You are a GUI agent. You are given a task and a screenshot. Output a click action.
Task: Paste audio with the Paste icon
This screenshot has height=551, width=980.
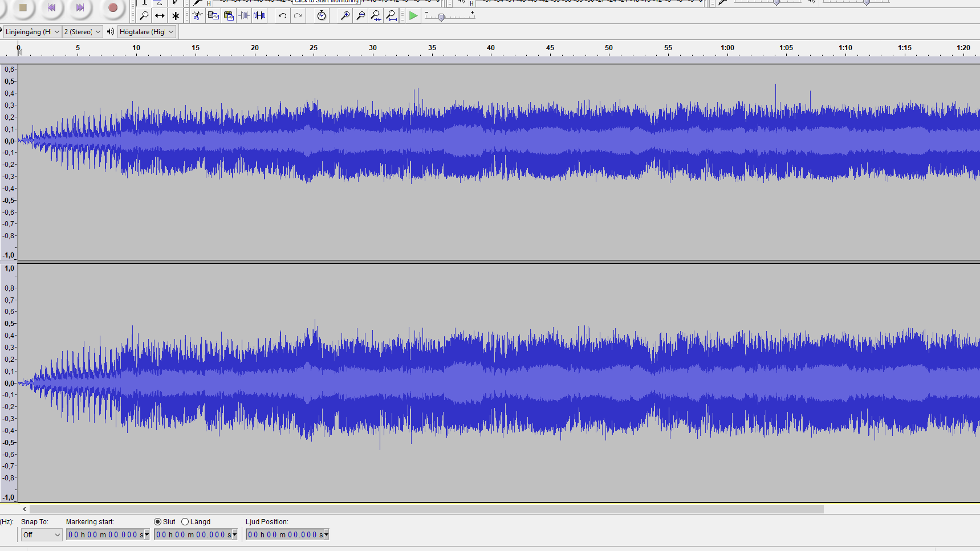point(229,16)
